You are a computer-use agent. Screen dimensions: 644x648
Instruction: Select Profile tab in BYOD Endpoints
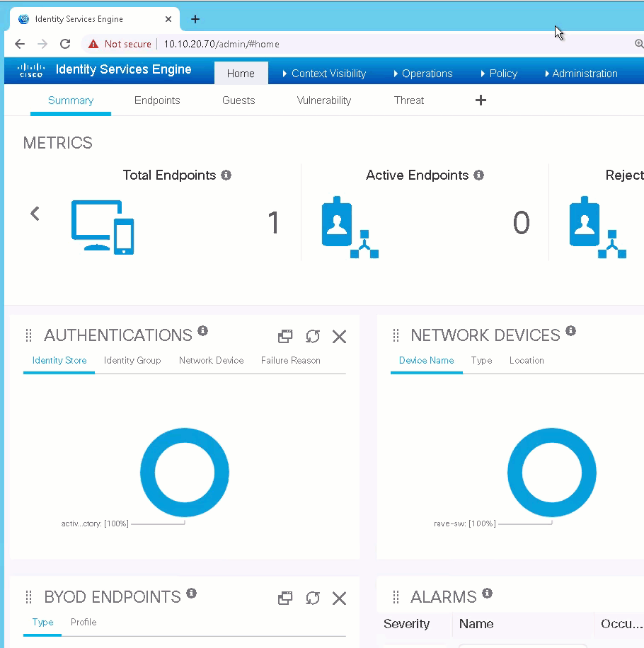click(84, 623)
